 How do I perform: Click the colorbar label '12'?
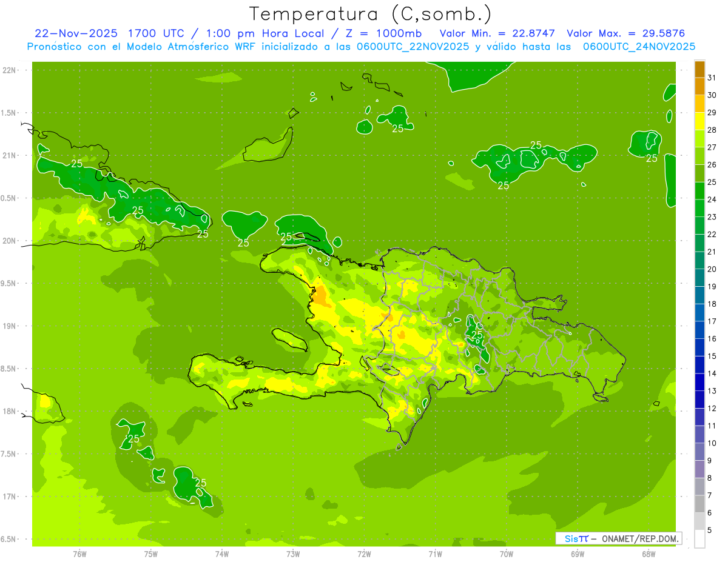tap(712, 408)
